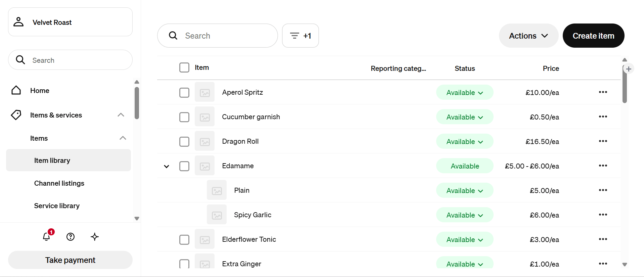This screenshot has height=277, width=644.
Task: Select the Aperol Spritz checkbox
Action: click(x=184, y=92)
